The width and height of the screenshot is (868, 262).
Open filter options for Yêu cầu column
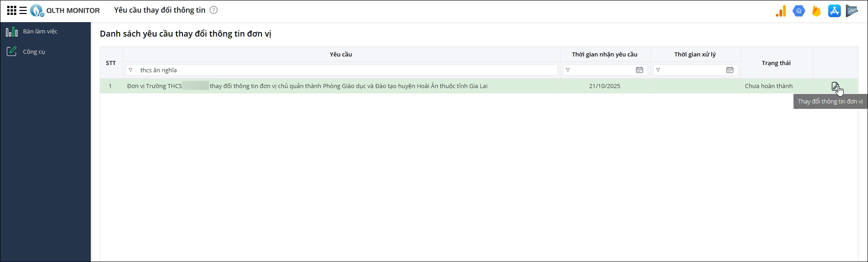131,70
